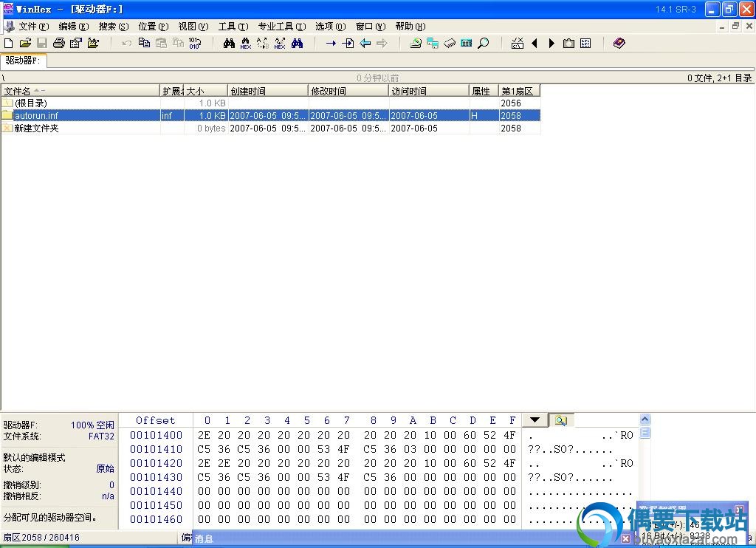Open the 窗口(W) menu
756x548 pixels.
point(371,27)
